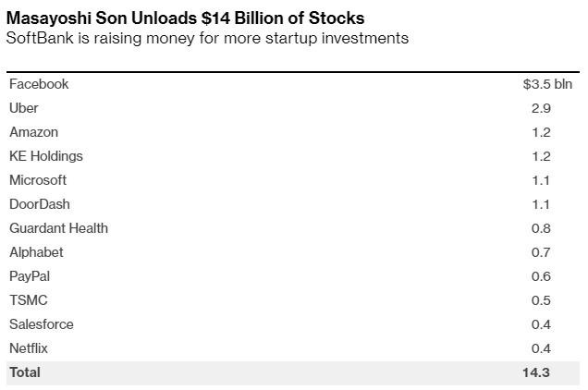The width and height of the screenshot is (588, 390).
Task: Select the SoftBank subtitle text
Action: [x=208, y=38]
